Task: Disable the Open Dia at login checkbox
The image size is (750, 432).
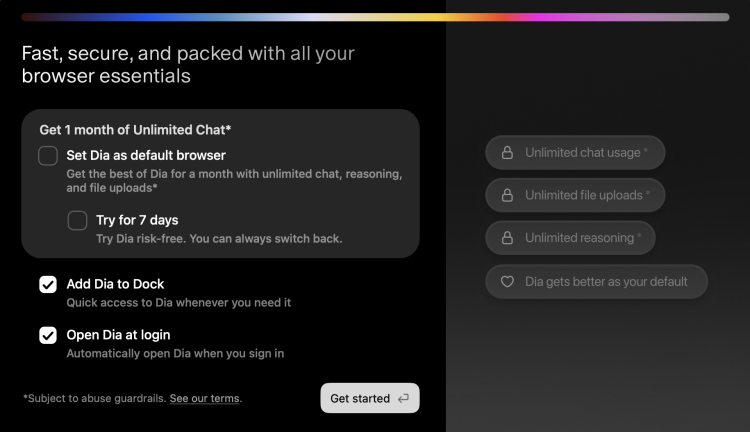Action: pos(48,335)
